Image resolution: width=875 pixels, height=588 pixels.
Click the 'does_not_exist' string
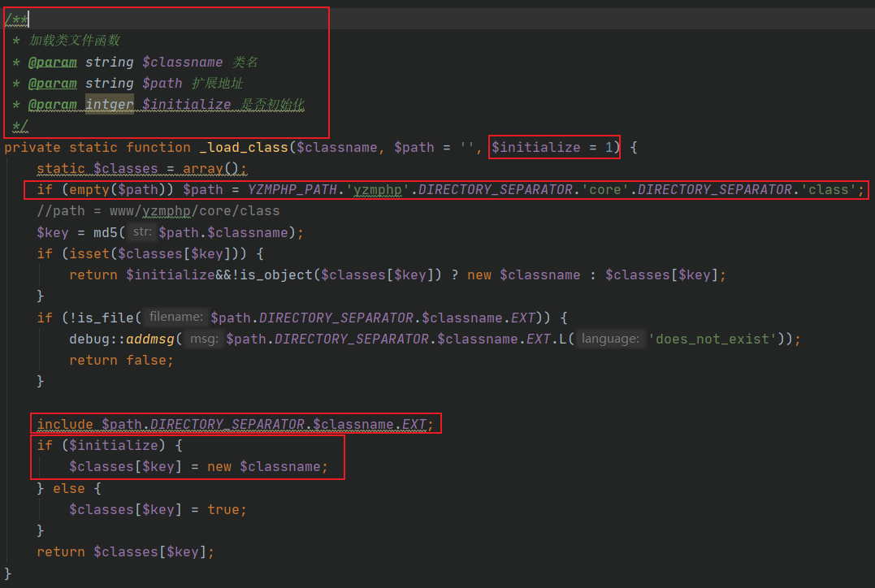pyautogui.click(x=712, y=339)
